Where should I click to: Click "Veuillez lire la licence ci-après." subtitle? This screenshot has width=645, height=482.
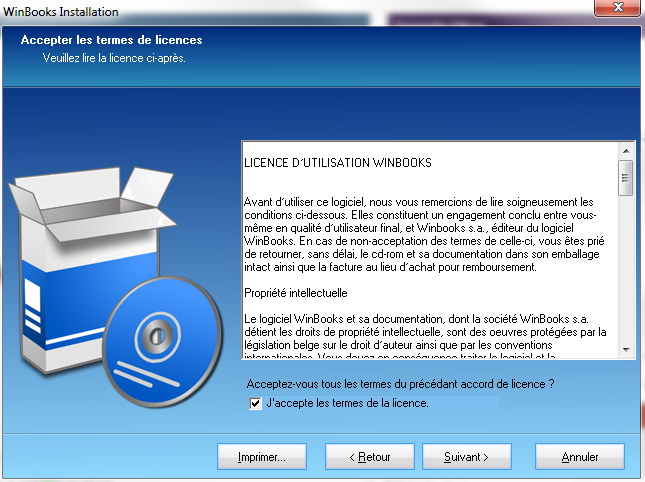(114, 58)
